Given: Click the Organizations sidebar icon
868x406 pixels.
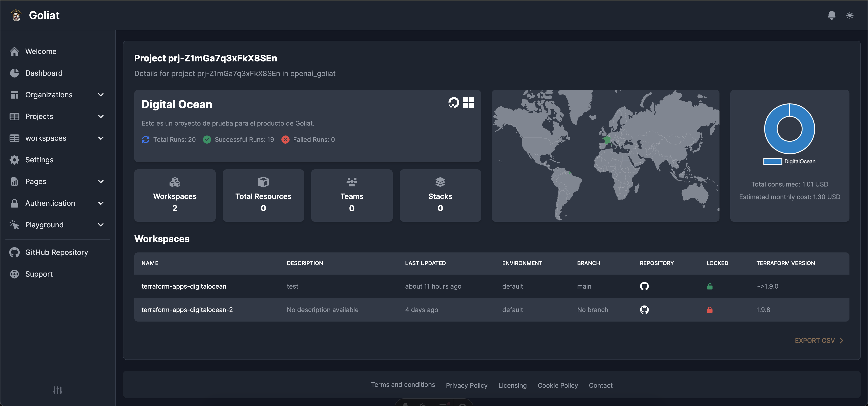Looking at the screenshot, I should point(14,95).
